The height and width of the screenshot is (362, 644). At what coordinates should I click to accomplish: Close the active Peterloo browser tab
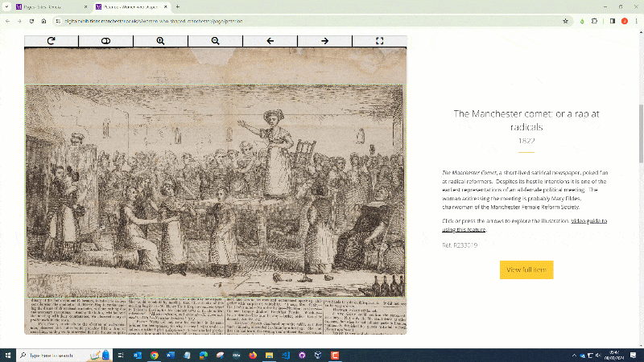166,7
